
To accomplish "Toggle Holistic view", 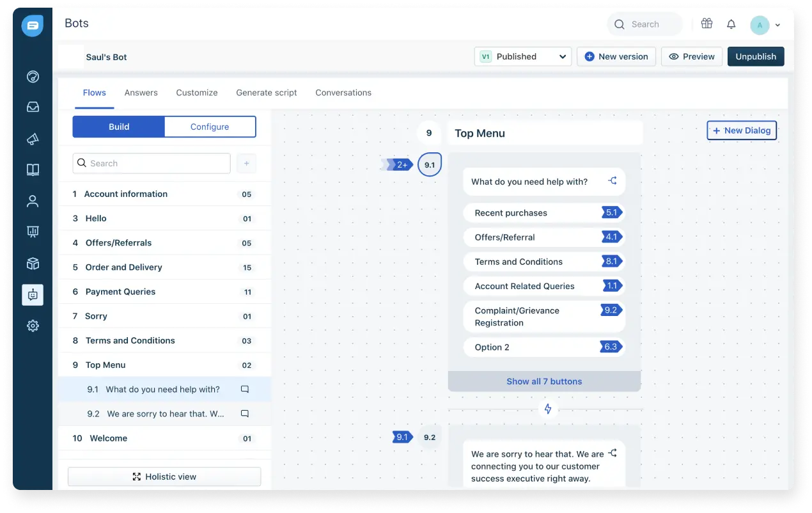I will [x=164, y=477].
